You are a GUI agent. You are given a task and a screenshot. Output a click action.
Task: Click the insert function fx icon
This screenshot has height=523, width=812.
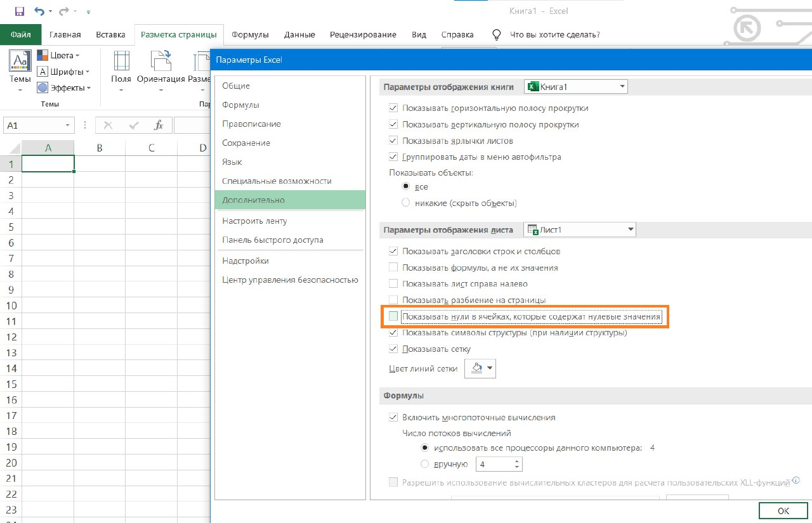pos(159,126)
